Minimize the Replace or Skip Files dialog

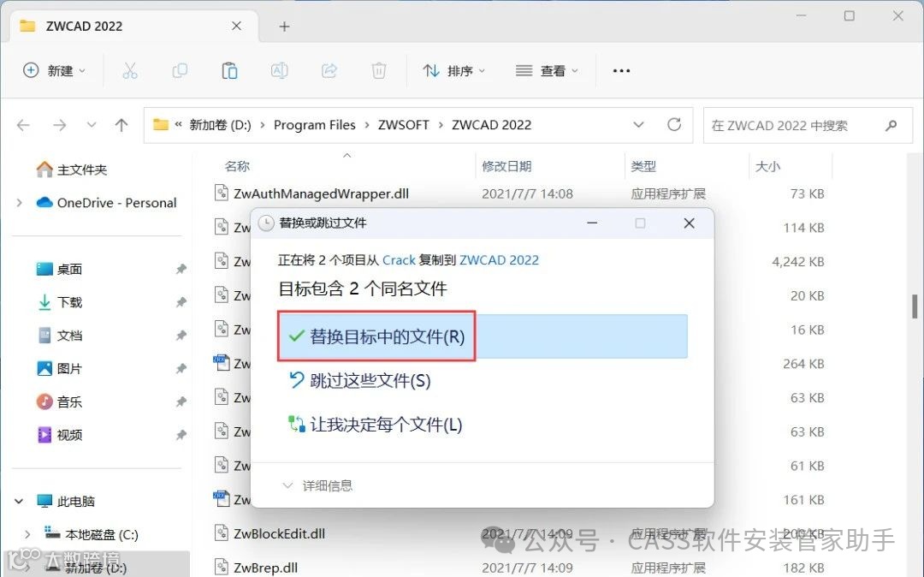(592, 223)
